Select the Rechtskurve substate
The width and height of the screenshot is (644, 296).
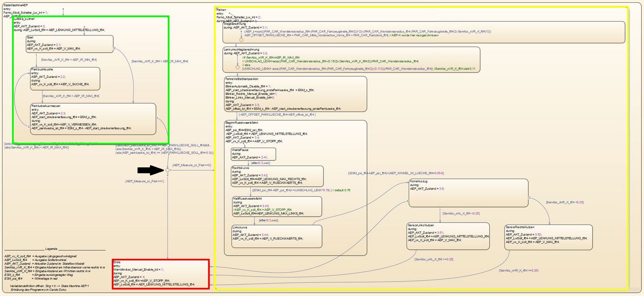coord(277,176)
